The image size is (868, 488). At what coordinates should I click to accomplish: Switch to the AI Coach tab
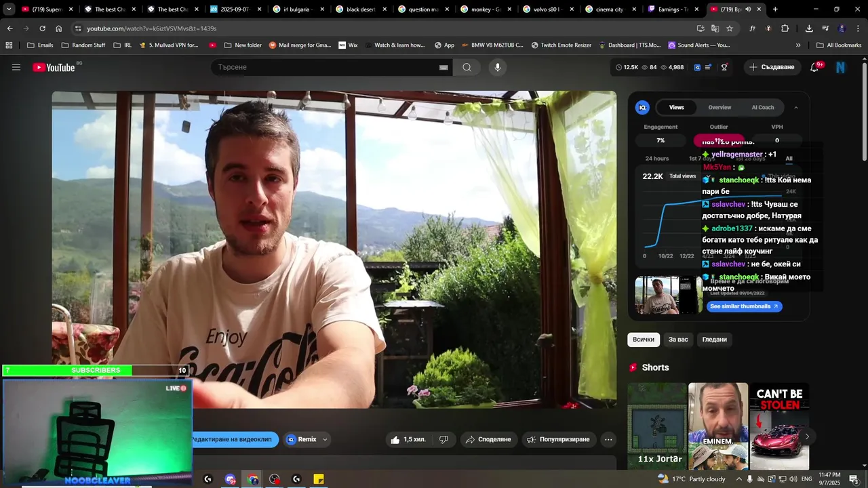point(763,107)
